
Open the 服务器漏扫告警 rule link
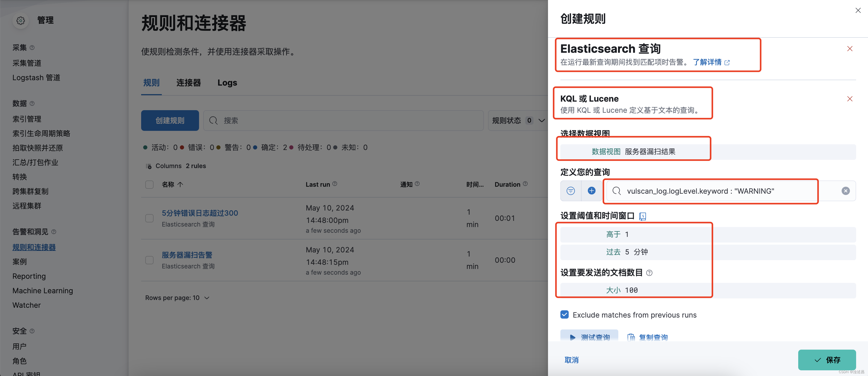click(x=187, y=255)
